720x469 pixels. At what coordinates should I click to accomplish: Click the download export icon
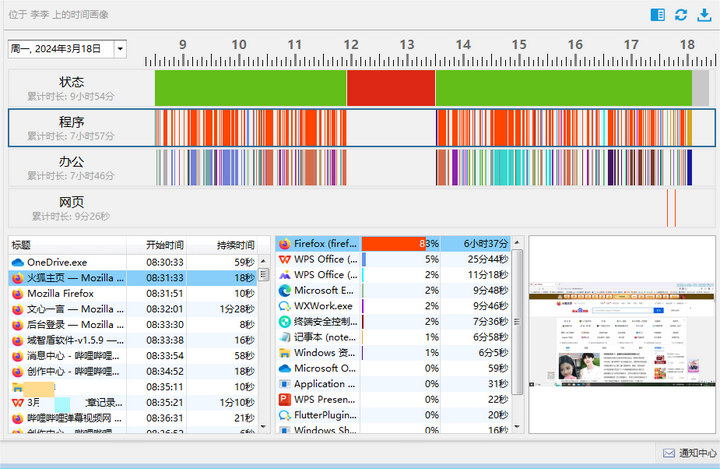[x=704, y=14]
